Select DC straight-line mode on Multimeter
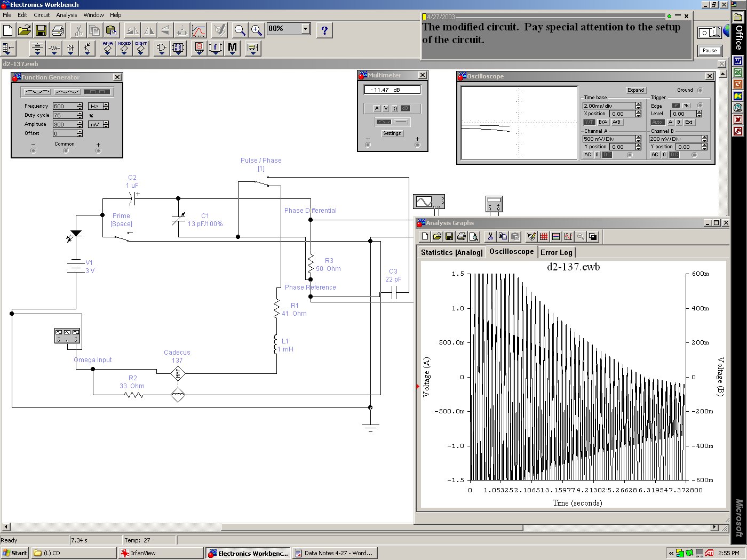The height and width of the screenshot is (560, 747). (x=401, y=122)
